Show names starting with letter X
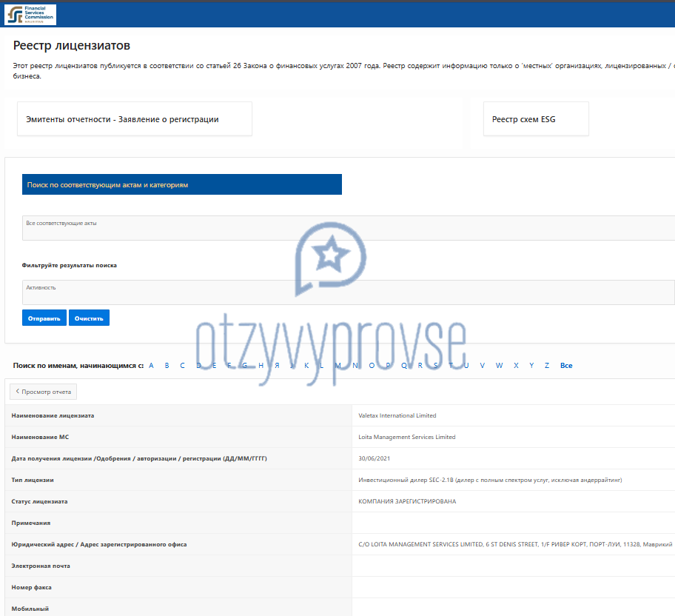675x616 pixels. tap(516, 365)
